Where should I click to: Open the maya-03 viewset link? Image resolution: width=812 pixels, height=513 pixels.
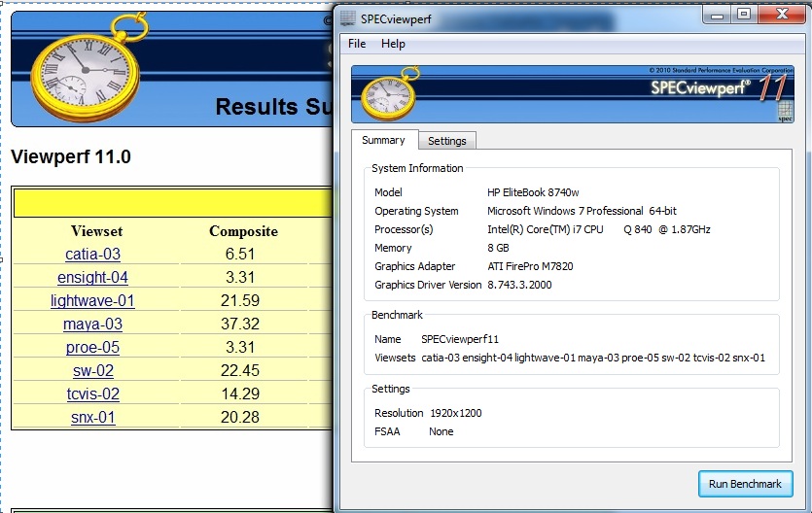(x=92, y=324)
